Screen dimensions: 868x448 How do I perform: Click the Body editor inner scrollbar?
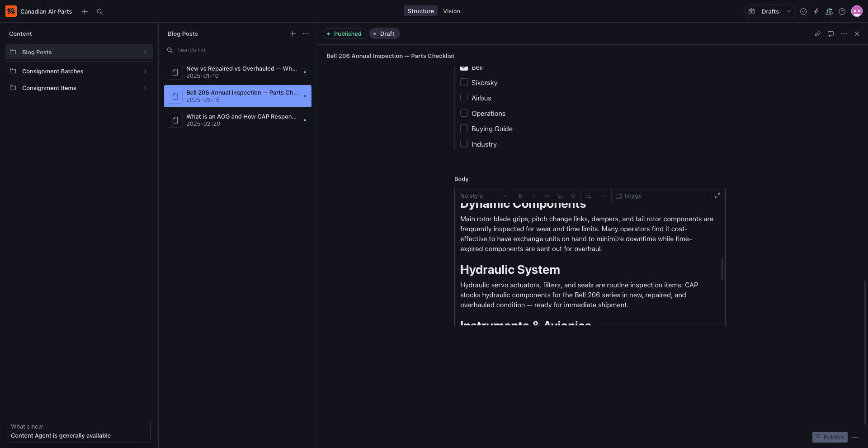point(722,269)
